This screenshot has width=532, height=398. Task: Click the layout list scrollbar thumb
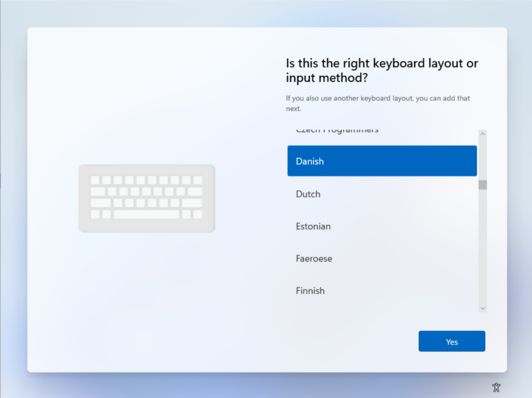pos(483,185)
